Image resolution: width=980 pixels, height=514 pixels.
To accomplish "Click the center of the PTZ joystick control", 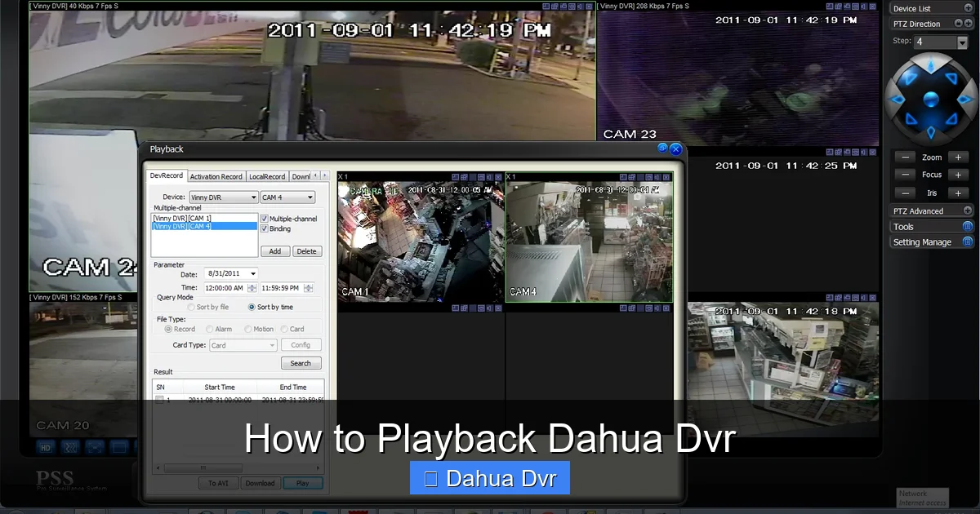I will coord(931,98).
